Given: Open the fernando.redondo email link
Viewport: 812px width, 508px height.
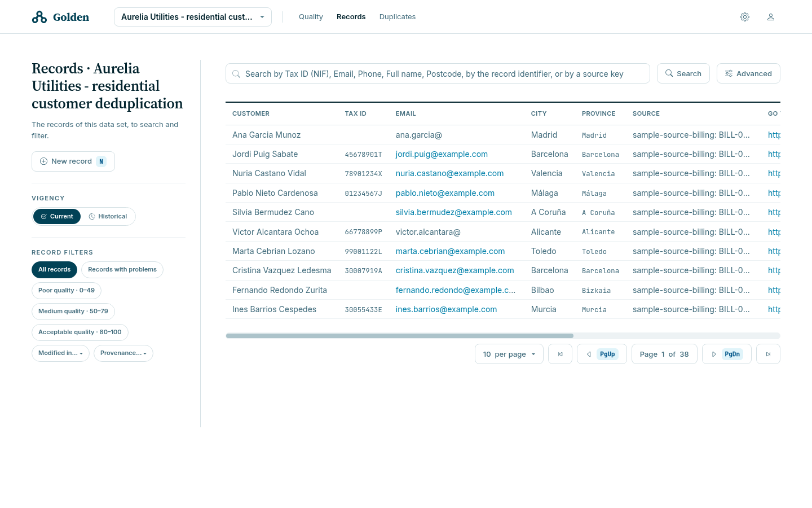Looking at the screenshot, I should 456,290.
